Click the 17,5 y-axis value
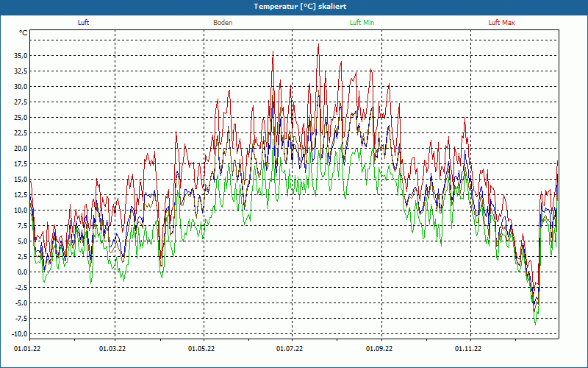Image resolution: width=588 pixels, height=368 pixels. (20, 163)
